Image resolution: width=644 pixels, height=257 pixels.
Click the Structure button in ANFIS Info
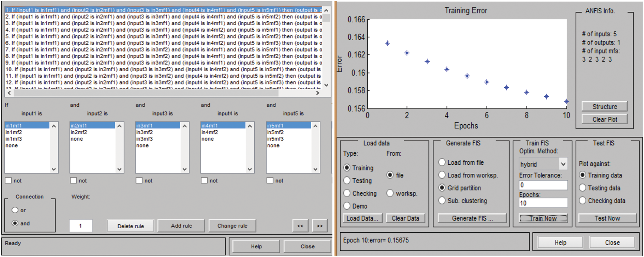point(604,107)
